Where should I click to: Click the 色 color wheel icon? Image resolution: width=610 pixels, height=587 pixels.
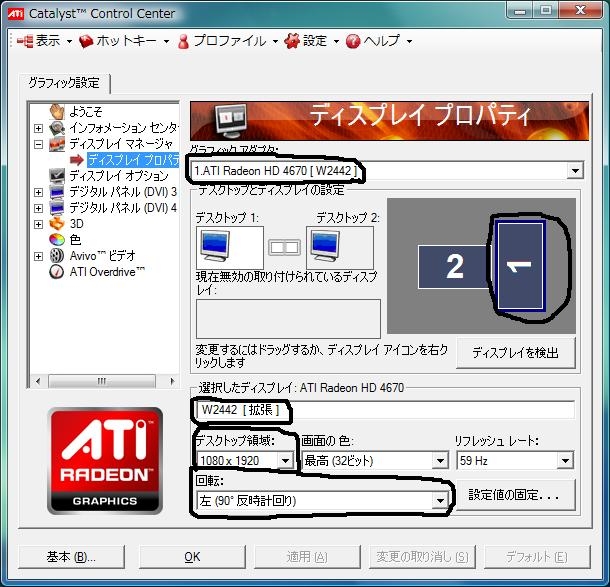(x=57, y=240)
